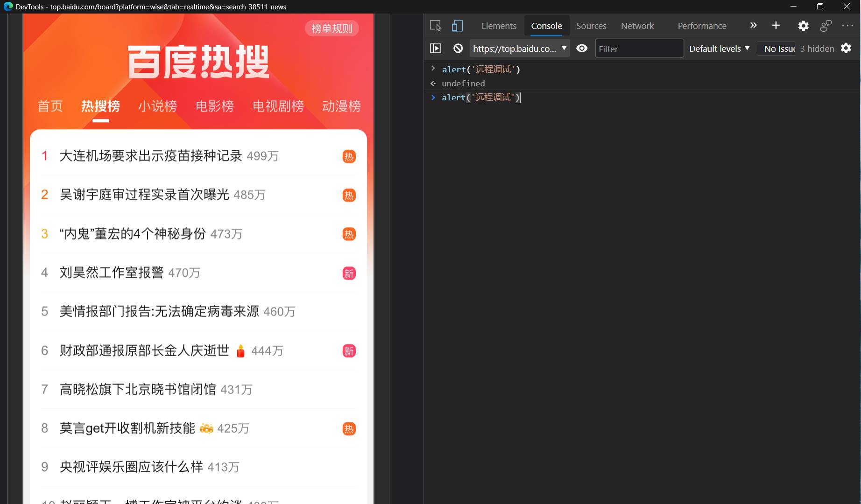Close the DevTools window
Viewport: 861px width, 504px height.
tap(847, 7)
